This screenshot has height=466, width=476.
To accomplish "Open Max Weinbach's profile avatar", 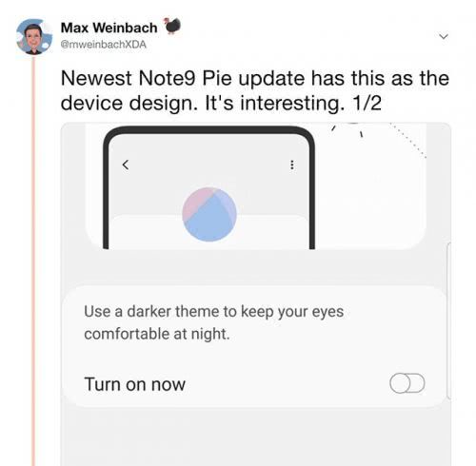I will 34,37.
